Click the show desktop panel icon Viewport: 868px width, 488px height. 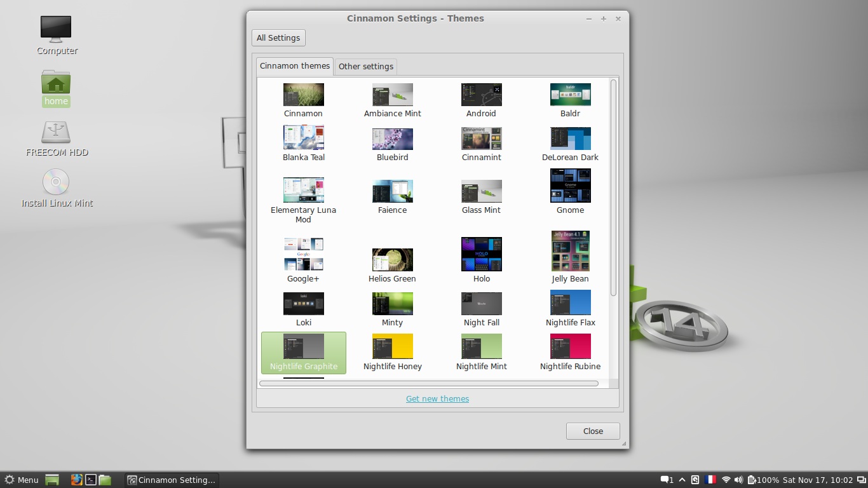click(x=52, y=480)
